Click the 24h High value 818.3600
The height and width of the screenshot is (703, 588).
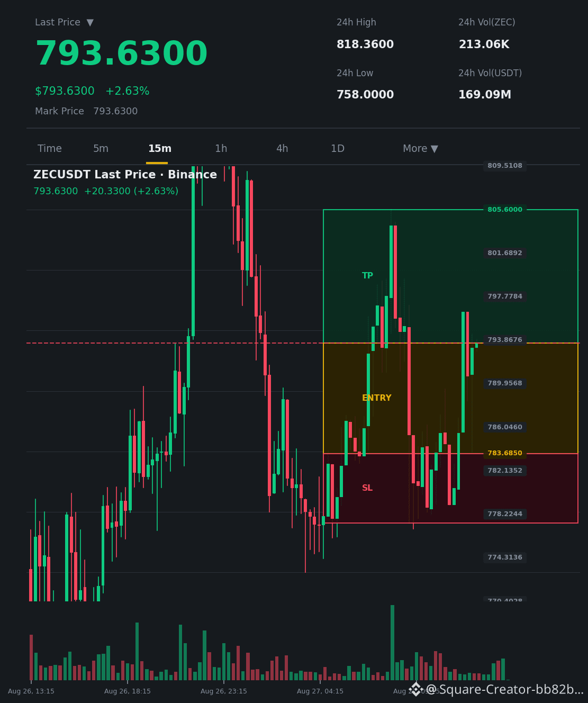[365, 44]
